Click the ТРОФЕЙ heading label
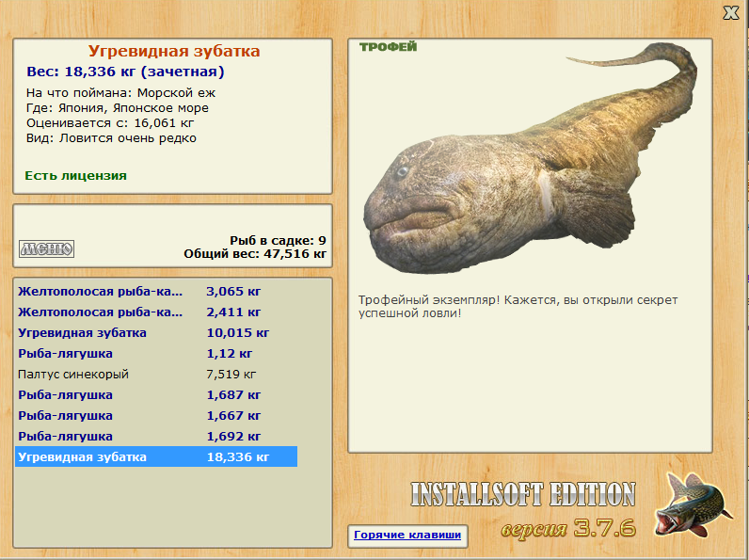Image resolution: width=749 pixels, height=560 pixels. (x=388, y=47)
